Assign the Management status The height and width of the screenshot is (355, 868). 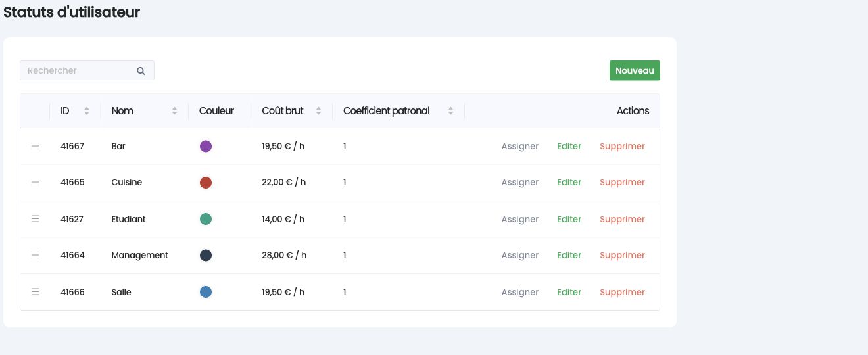520,255
